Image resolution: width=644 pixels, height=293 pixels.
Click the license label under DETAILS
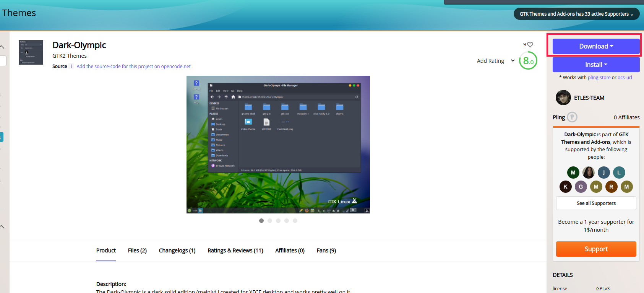(x=560, y=289)
